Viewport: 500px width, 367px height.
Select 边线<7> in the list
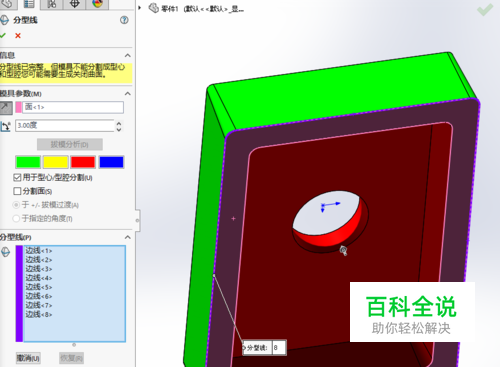(x=39, y=305)
